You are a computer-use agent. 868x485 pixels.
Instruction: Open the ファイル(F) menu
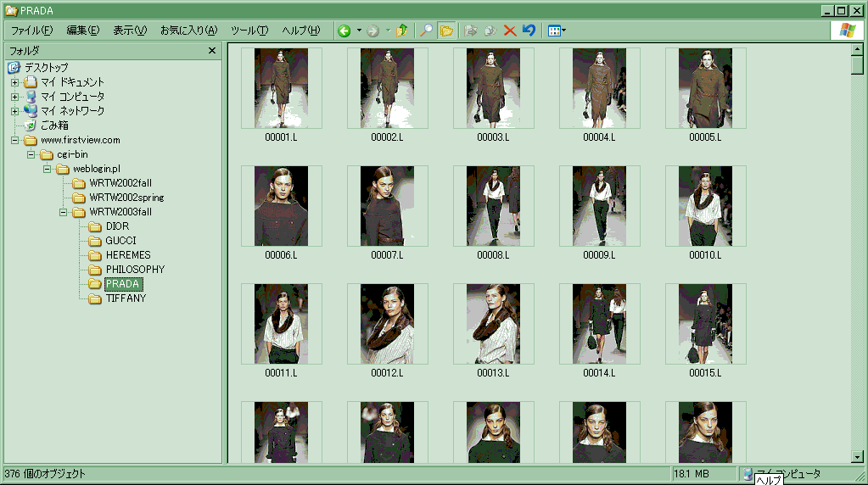(x=31, y=31)
